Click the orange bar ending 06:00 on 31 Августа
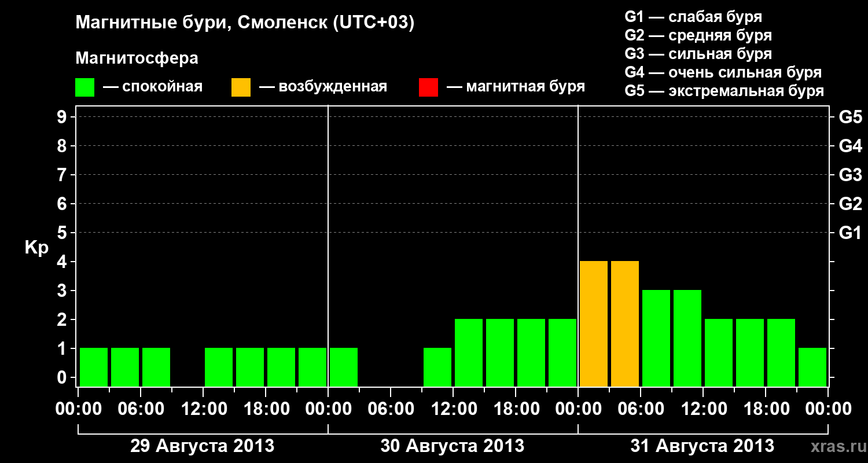868x463 pixels. coord(625,324)
